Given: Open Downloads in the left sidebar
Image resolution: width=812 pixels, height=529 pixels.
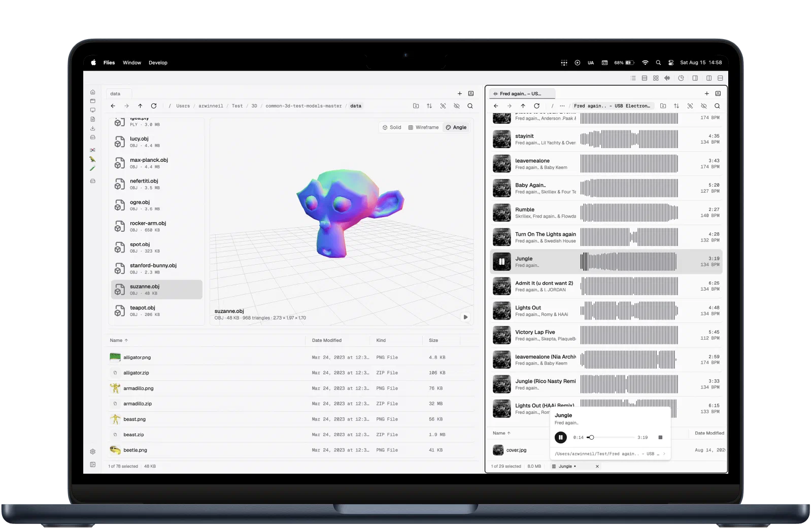Looking at the screenshot, I should (92, 128).
